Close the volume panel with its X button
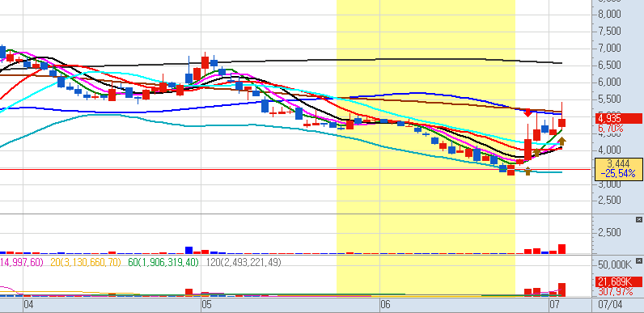This screenshot has height=313, width=644. point(638,220)
